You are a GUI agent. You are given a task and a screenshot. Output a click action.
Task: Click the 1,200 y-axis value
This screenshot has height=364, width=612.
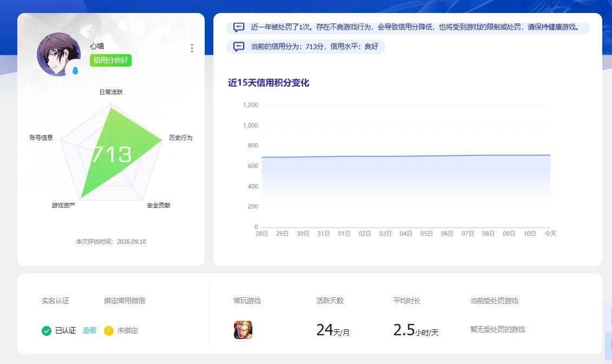250,105
